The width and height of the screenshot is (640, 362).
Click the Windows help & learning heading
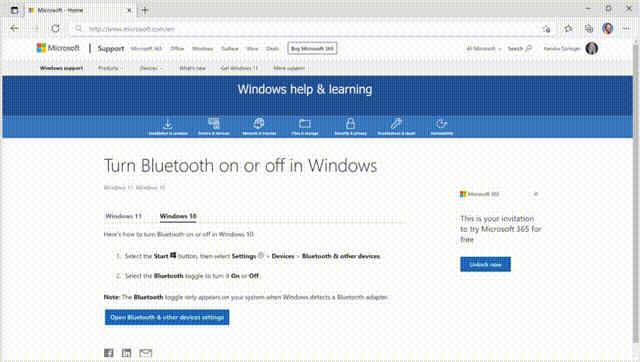(x=305, y=89)
